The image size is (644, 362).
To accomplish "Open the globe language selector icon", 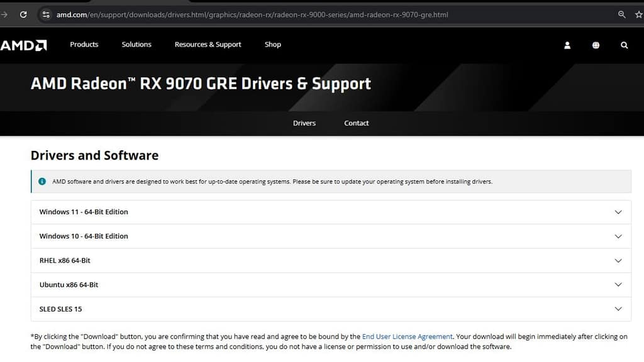I will 596,45.
